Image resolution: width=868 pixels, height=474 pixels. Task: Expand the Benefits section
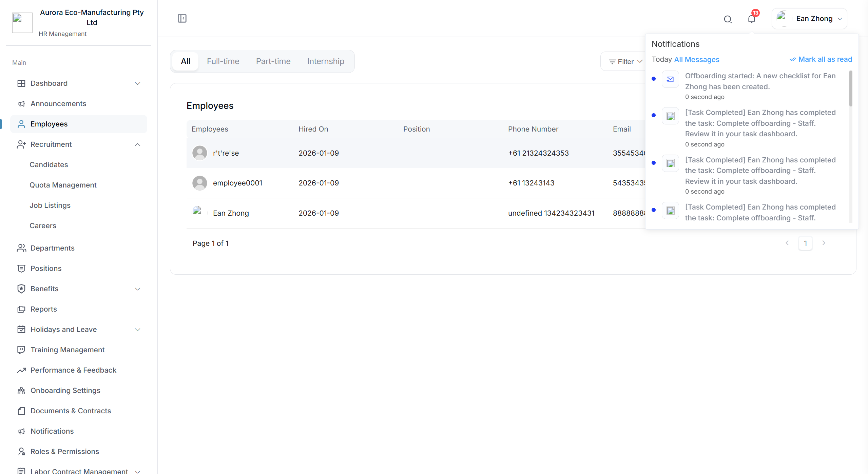(137, 289)
